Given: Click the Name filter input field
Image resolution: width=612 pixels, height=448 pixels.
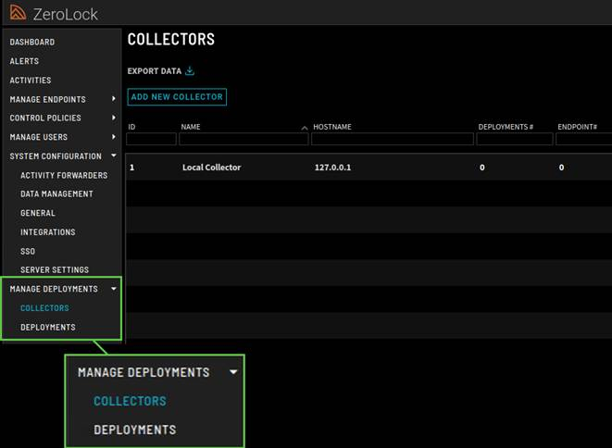Looking at the screenshot, I should [x=244, y=139].
